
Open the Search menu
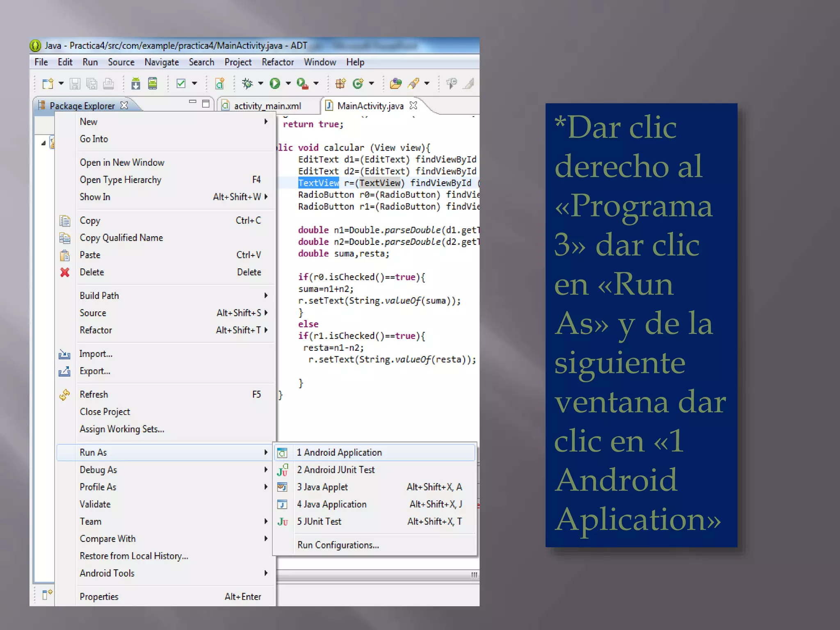[x=201, y=62]
